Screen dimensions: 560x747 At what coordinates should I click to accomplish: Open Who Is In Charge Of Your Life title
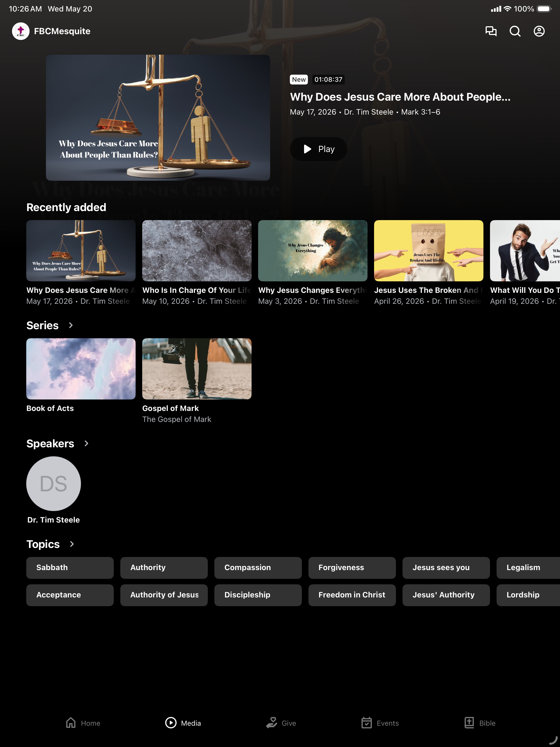[x=197, y=290]
